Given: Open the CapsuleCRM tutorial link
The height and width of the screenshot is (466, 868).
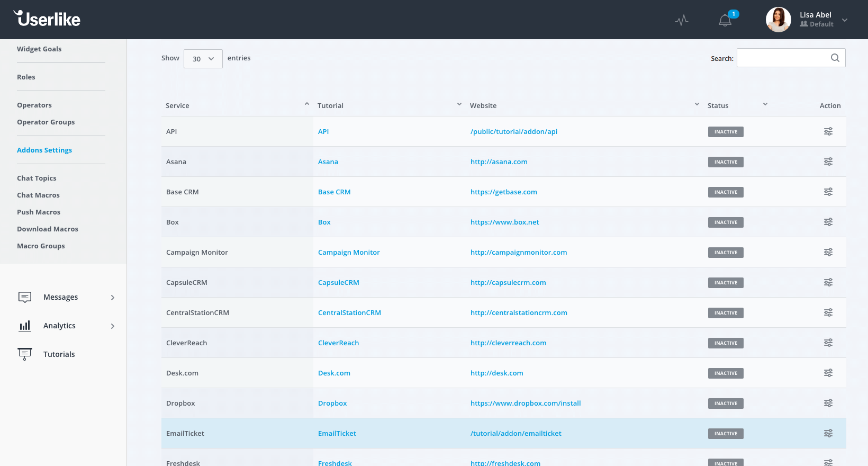Looking at the screenshot, I should [x=339, y=282].
